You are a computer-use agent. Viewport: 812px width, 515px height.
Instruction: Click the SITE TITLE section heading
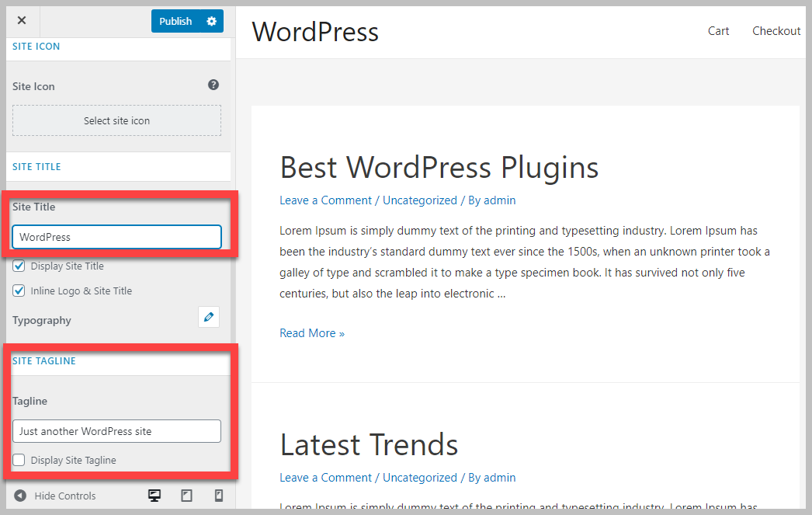(x=36, y=167)
